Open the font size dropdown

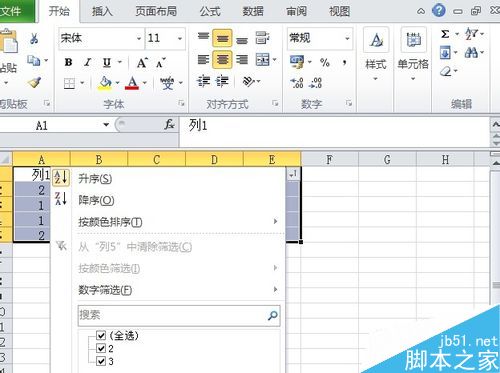click(x=180, y=39)
